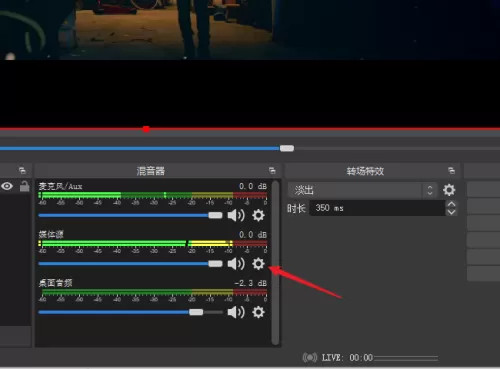Pop out the dock left of 混音器
This screenshot has height=369, width=500.
[x=22, y=171]
